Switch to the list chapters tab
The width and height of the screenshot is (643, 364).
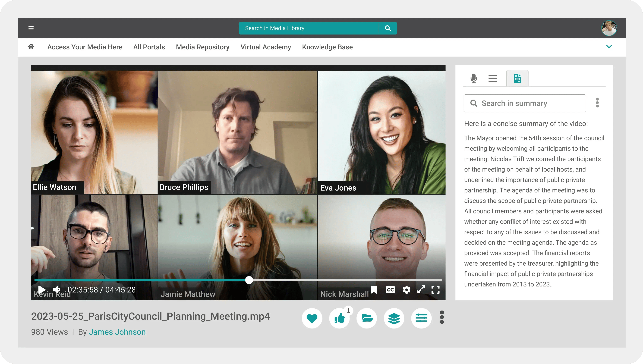tap(493, 78)
